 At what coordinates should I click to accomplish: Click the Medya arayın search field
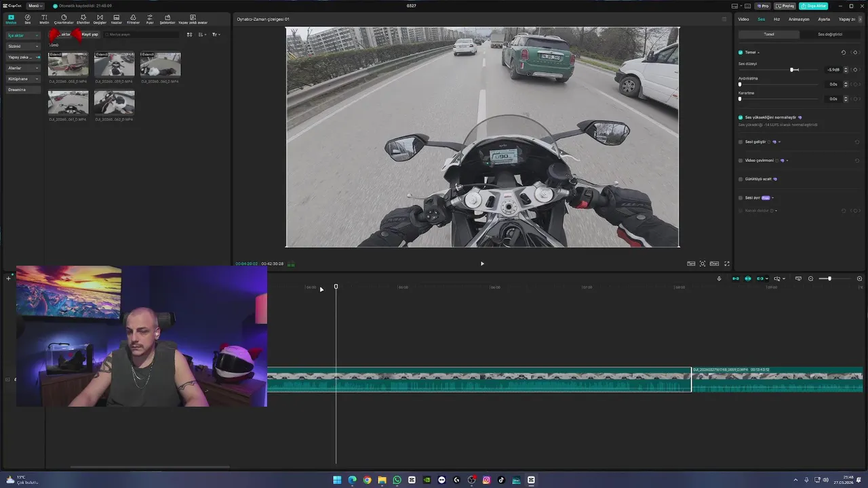pos(141,35)
